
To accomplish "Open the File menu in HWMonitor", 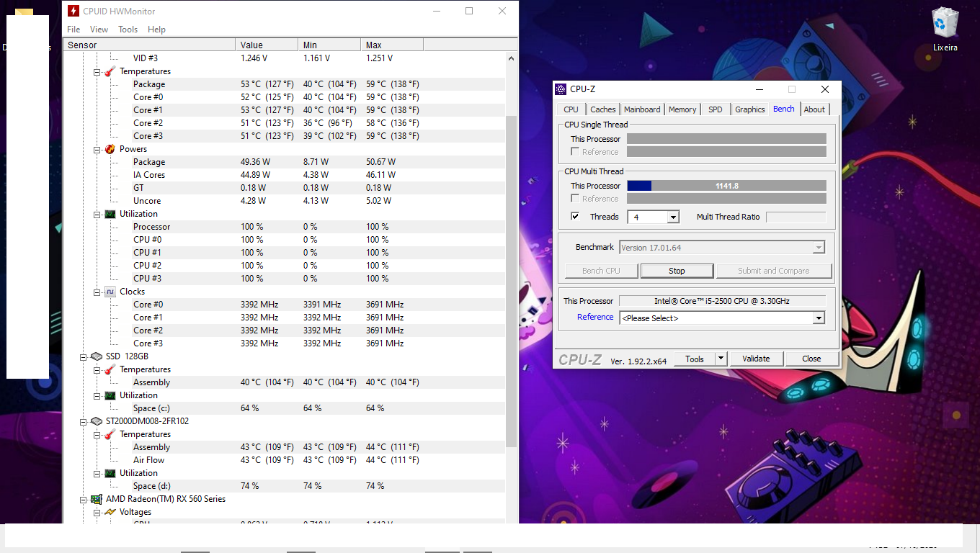I will tap(73, 30).
